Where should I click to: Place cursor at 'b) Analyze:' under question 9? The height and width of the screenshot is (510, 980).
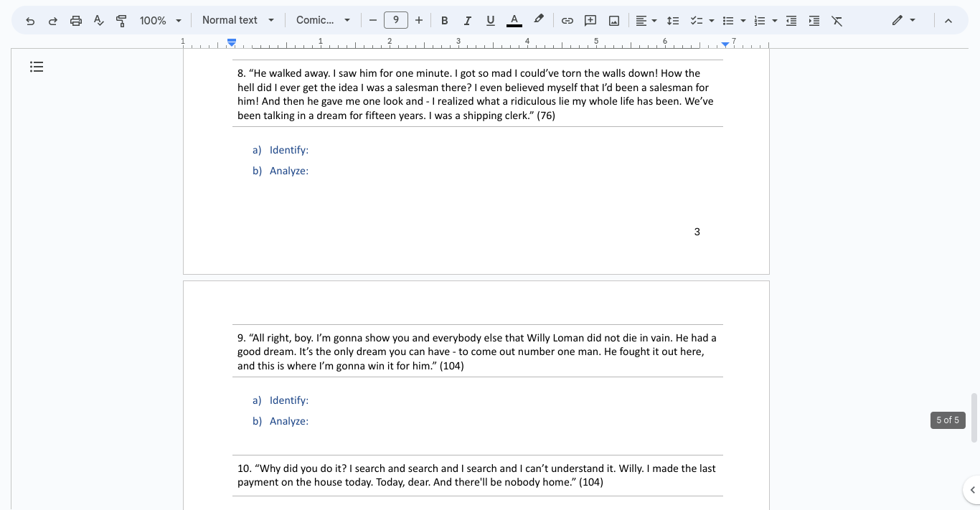tap(281, 421)
